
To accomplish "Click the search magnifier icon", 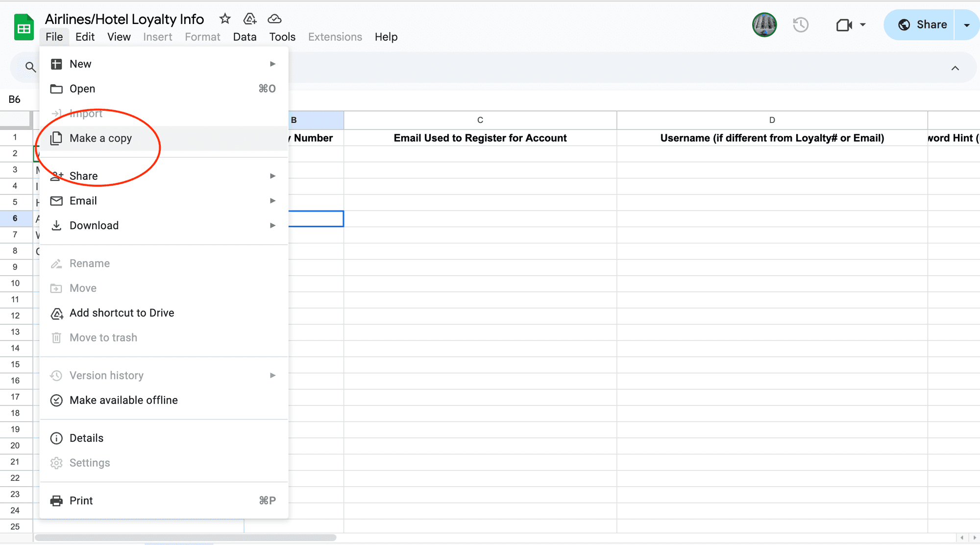I will pos(30,67).
